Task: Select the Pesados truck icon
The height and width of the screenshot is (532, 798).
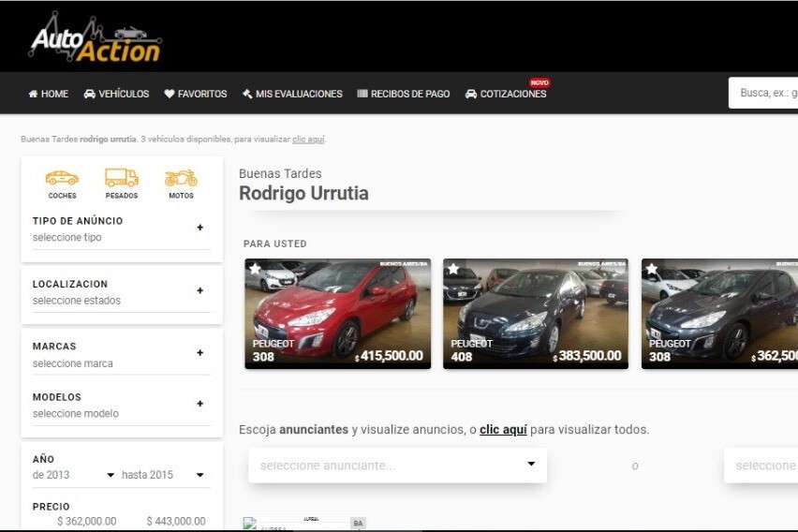Action: tap(122, 178)
